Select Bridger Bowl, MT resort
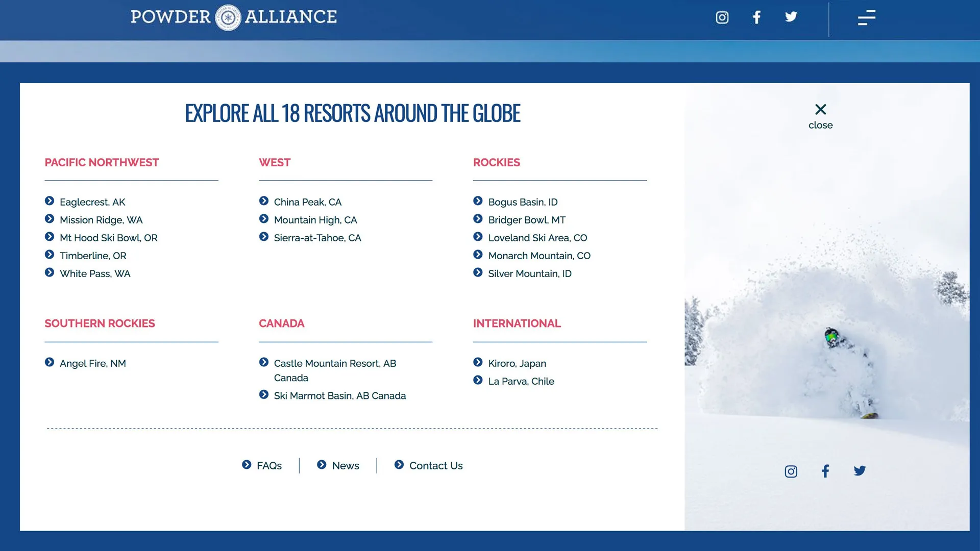 (x=527, y=220)
